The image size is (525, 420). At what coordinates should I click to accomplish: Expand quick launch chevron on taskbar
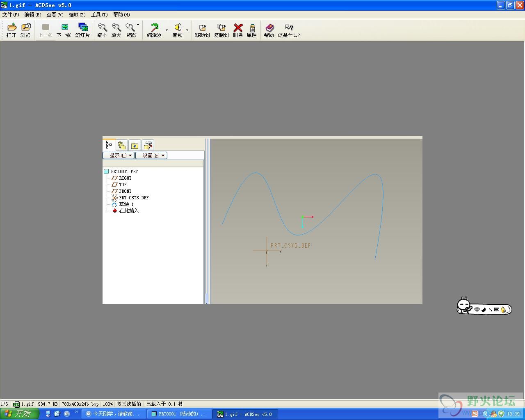[x=76, y=412]
